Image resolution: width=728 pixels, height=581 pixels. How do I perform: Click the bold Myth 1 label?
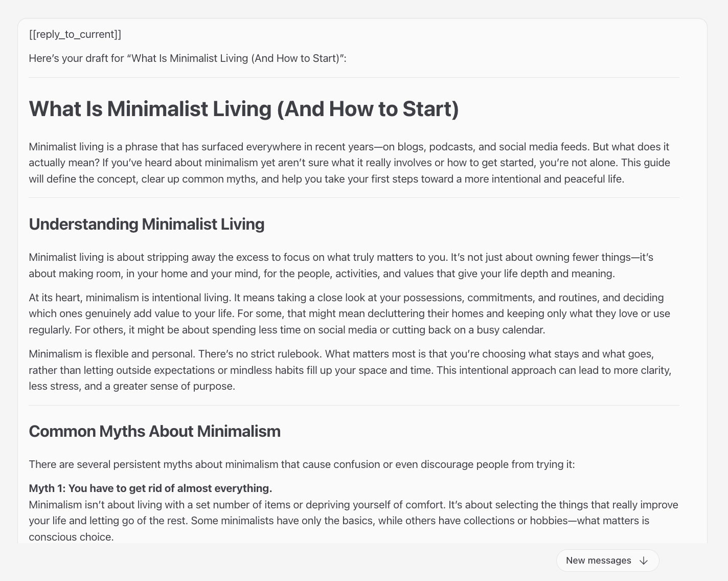pyautogui.click(x=150, y=488)
